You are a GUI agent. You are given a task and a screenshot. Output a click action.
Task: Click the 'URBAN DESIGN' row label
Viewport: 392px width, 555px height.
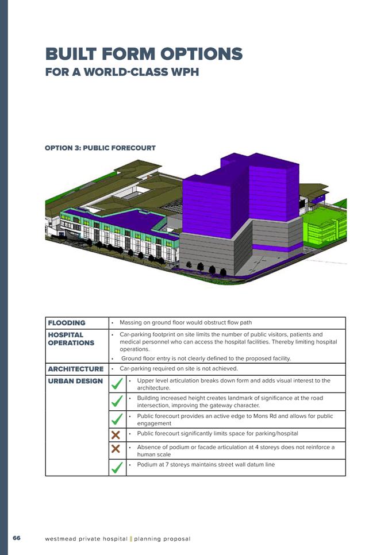[75, 381]
